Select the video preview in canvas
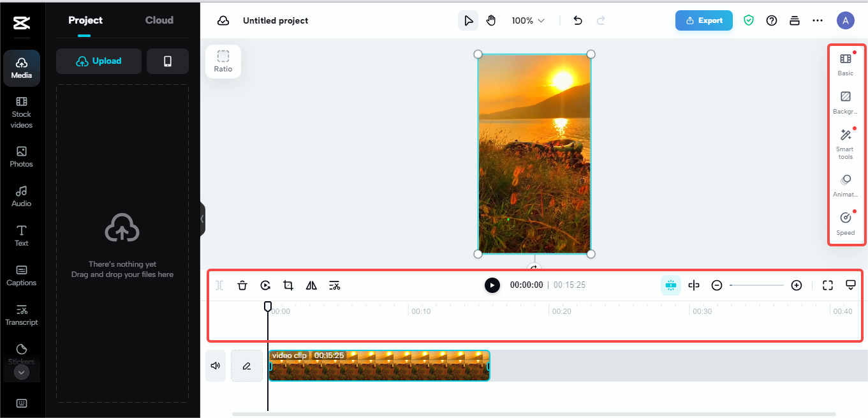The height and width of the screenshot is (418, 868). [x=534, y=154]
